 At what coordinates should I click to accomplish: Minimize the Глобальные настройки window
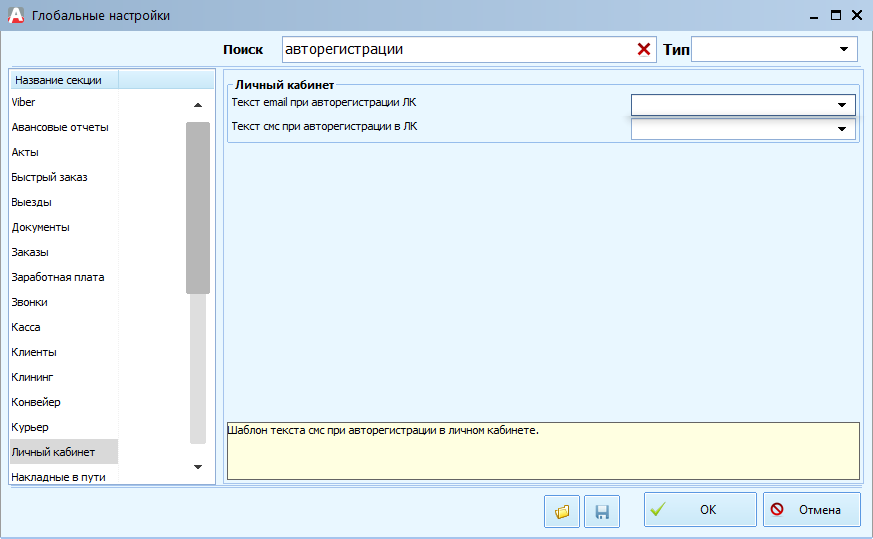(814, 16)
